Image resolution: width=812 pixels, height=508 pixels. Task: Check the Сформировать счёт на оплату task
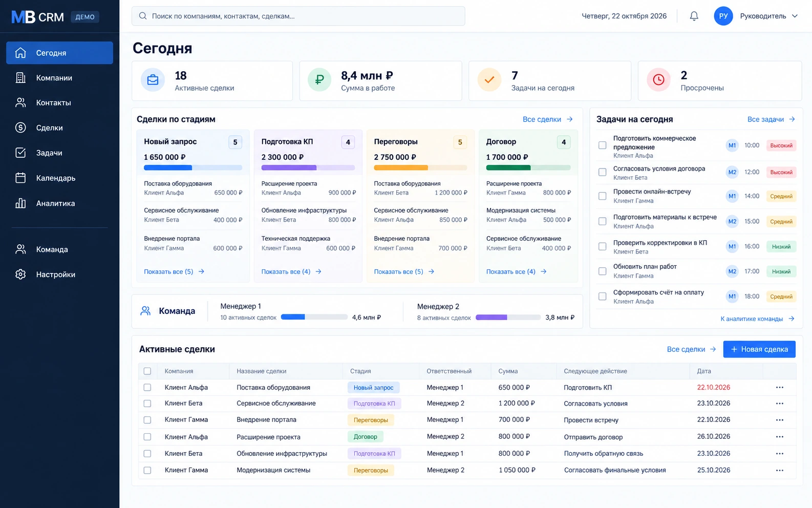603,296
